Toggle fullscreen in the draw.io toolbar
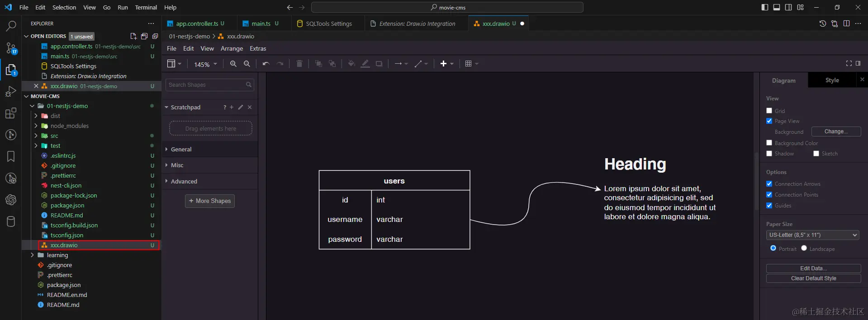Screen dimensions: 868x320 pyautogui.click(x=849, y=63)
